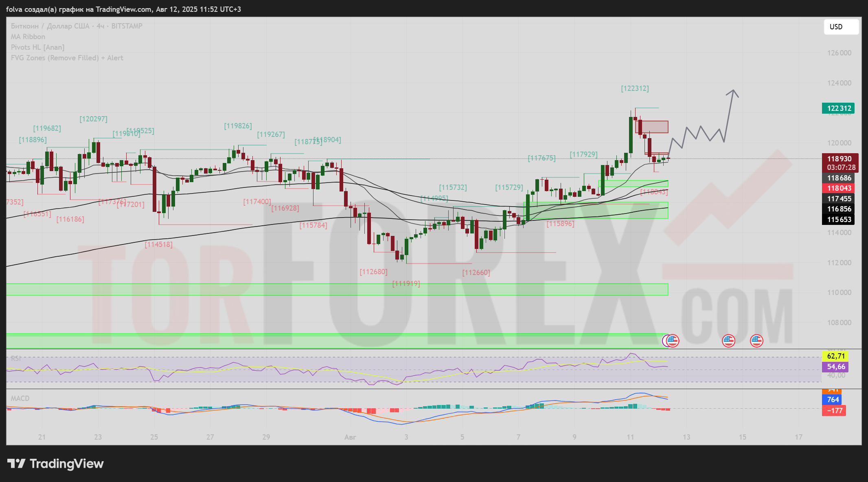The width and height of the screenshot is (868, 482).
Task: Click the 118930 current price countdown label
Action: point(841,163)
